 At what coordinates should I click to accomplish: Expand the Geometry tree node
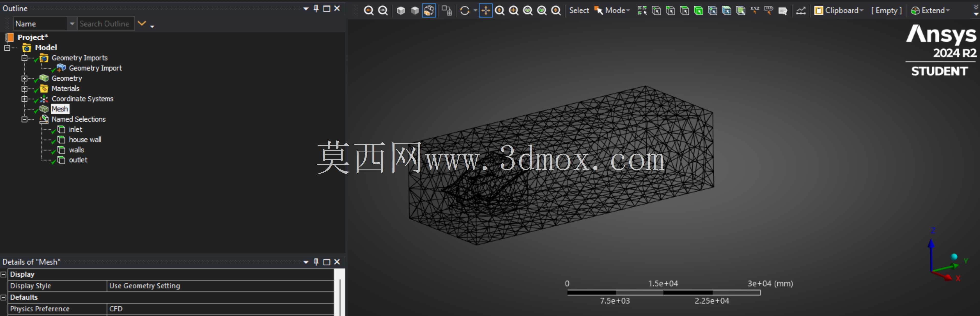coord(24,79)
